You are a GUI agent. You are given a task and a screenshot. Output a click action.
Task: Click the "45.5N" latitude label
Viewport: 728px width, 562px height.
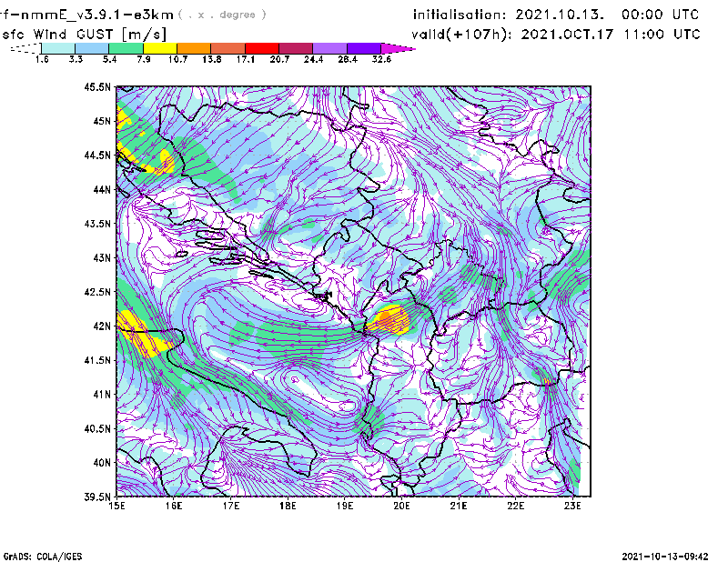(x=98, y=86)
